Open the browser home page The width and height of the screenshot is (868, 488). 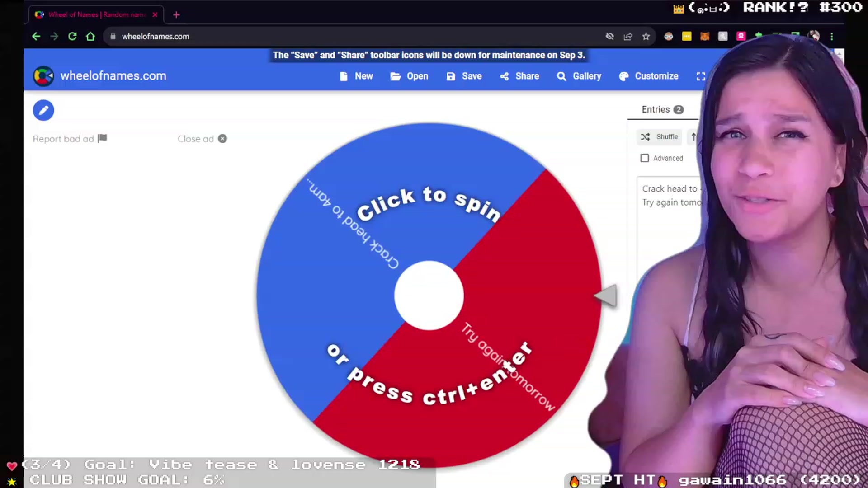point(90,36)
